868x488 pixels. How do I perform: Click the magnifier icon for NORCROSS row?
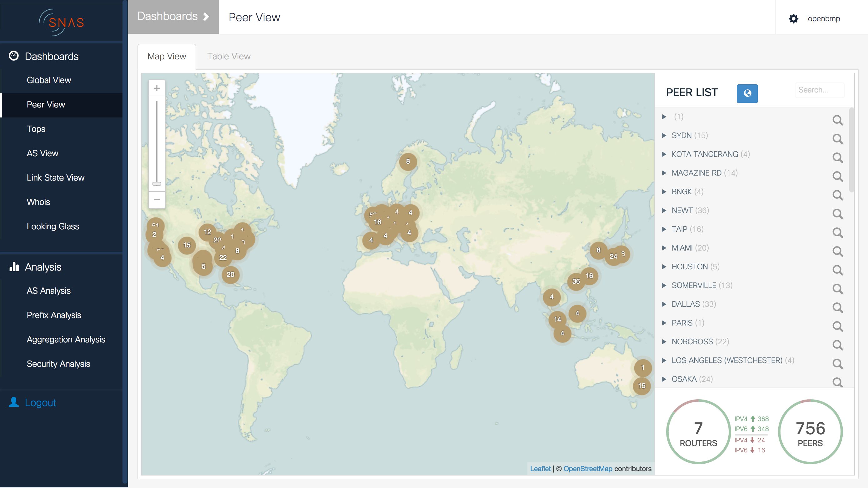837,345
